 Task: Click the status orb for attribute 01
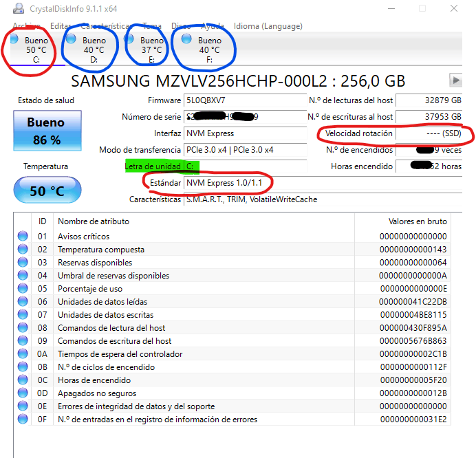(x=23, y=236)
